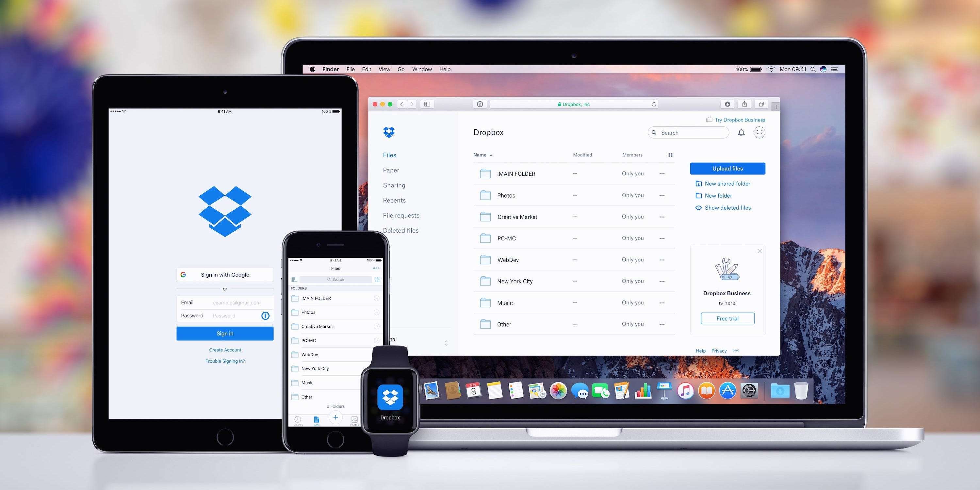The height and width of the screenshot is (490, 980).
Task: Select the Files tab in sidebar
Action: pos(389,155)
